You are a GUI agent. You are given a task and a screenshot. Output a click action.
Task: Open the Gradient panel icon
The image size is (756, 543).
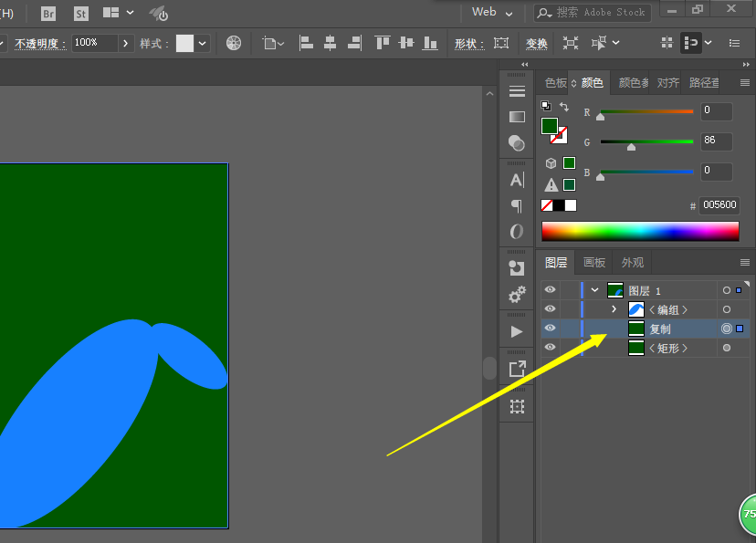(x=517, y=117)
